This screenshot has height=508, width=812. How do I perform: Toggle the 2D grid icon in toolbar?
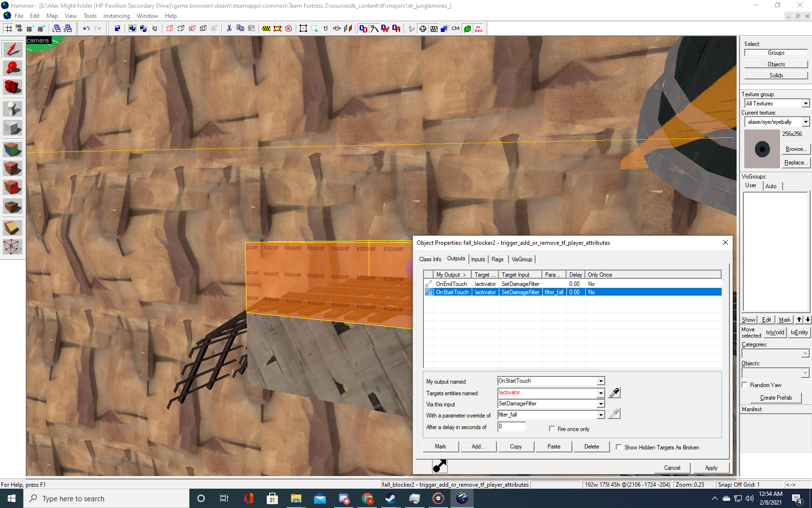tap(9, 29)
